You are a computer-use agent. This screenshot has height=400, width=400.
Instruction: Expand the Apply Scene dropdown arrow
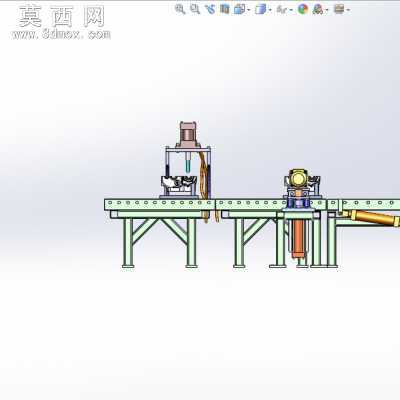pyautogui.click(x=327, y=10)
